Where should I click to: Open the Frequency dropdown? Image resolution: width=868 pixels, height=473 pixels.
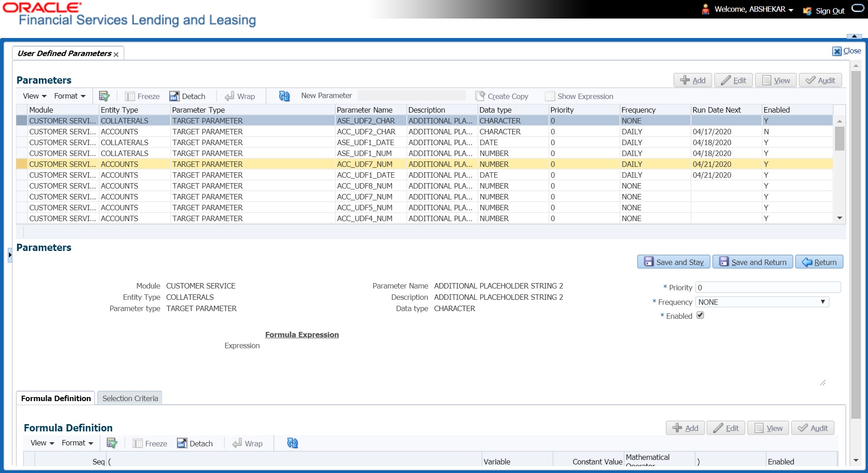pyautogui.click(x=762, y=302)
